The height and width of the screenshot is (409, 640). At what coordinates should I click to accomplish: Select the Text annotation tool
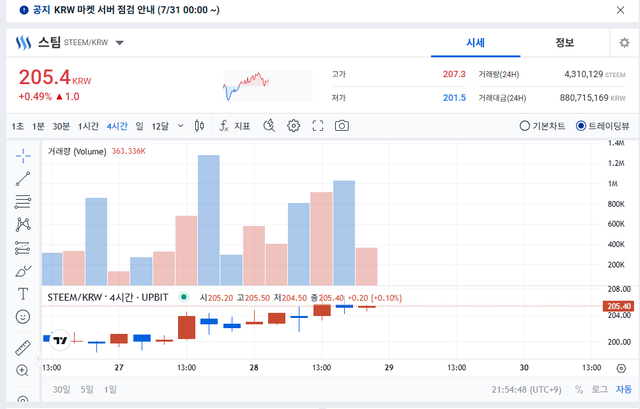[x=23, y=294]
